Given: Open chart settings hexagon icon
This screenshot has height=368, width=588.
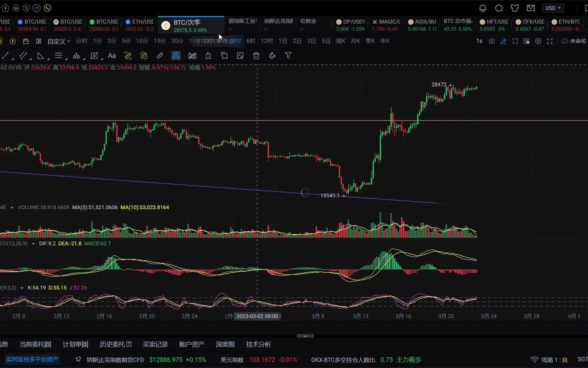Looking at the screenshot, I should coord(538,41).
